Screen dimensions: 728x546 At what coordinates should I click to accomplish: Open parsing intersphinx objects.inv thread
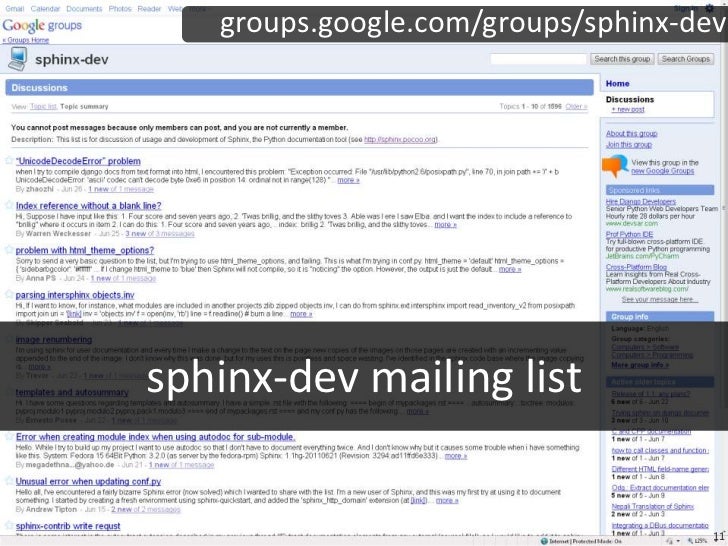point(75,295)
